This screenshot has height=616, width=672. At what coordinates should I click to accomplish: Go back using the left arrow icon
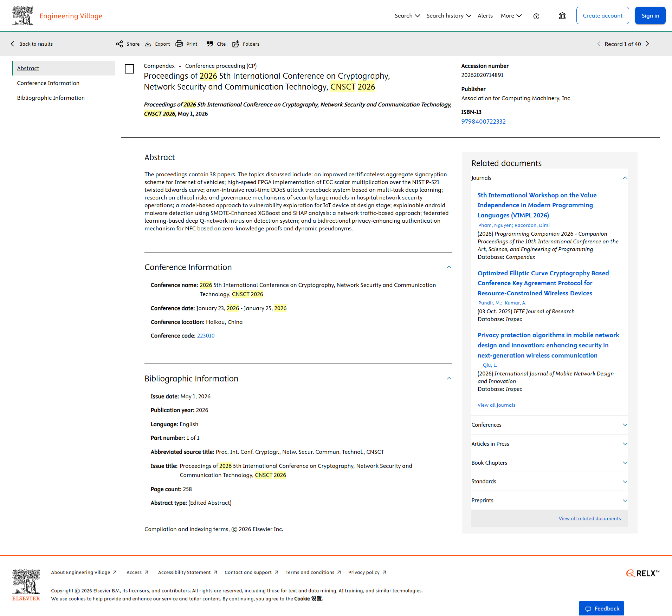coord(13,44)
